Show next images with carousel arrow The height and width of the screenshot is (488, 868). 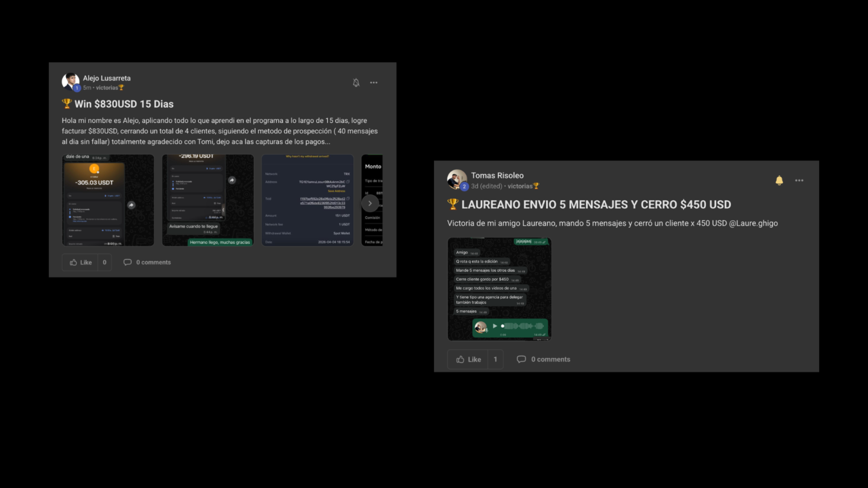pos(370,203)
